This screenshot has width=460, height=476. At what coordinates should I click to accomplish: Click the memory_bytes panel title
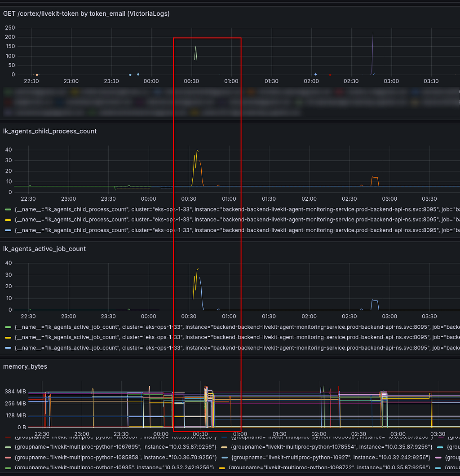click(x=25, y=366)
